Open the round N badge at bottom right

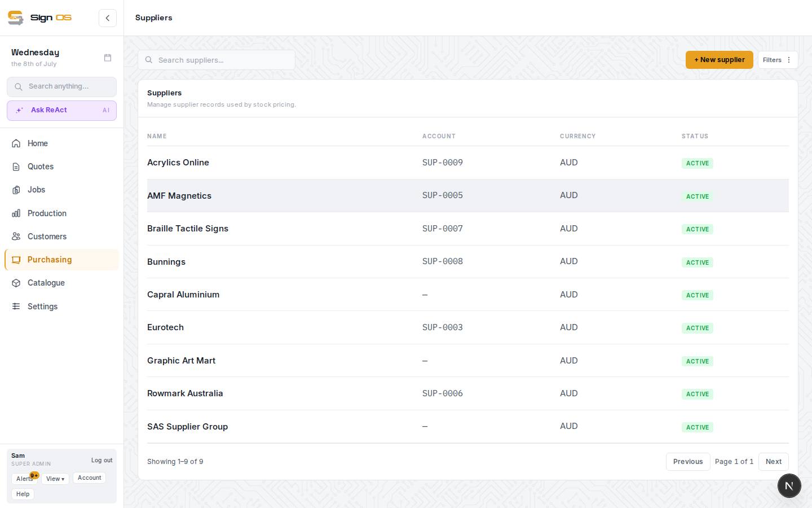pos(789,485)
